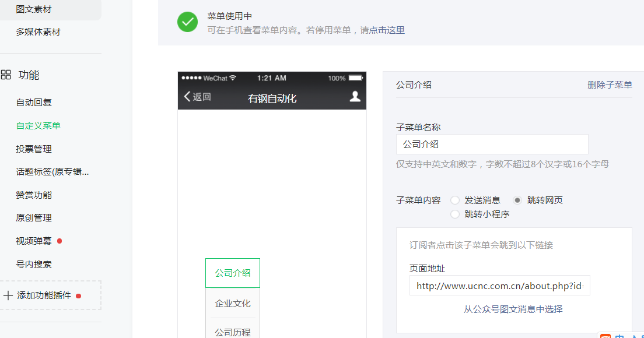This screenshot has height=338, width=644.
Task: Click the 删除子菜单 link
Action: [x=610, y=85]
